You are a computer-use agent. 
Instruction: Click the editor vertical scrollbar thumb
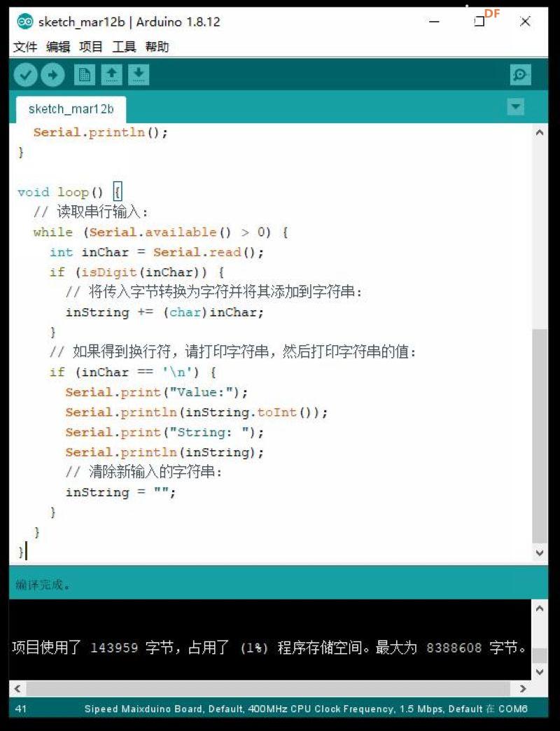(x=540, y=436)
